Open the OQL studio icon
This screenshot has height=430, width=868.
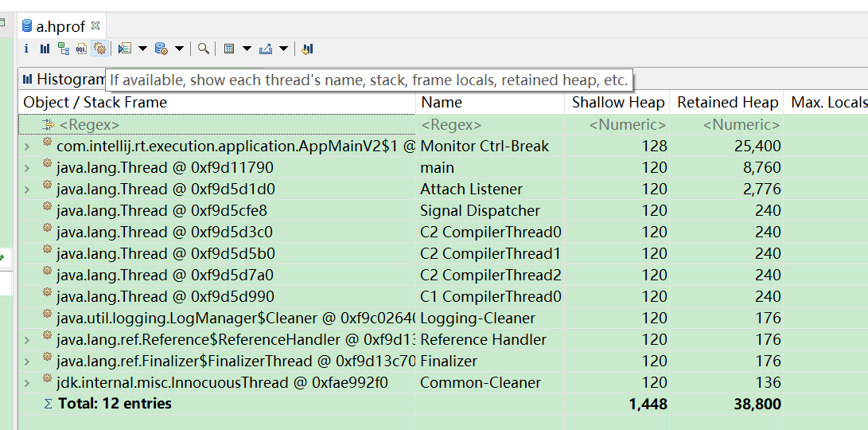tap(81, 49)
